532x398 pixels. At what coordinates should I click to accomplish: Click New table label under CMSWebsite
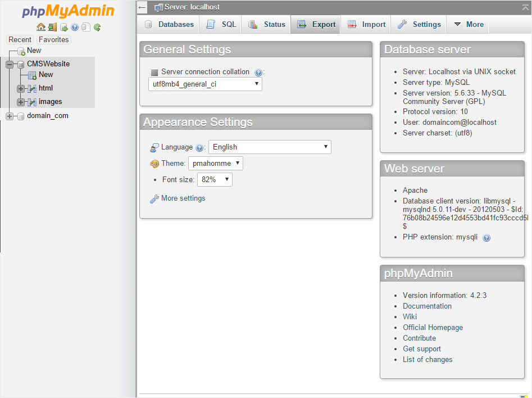tap(46, 75)
